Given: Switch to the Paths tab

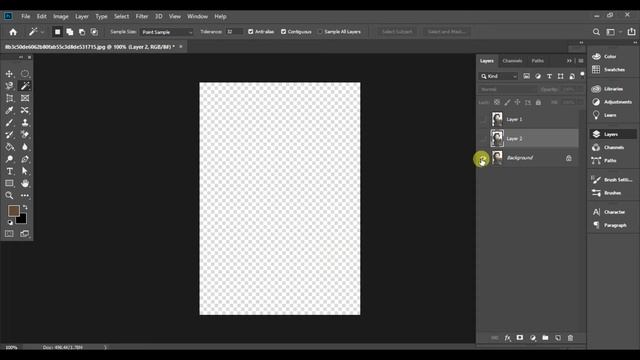Looking at the screenshot, I should click(538, 61).
